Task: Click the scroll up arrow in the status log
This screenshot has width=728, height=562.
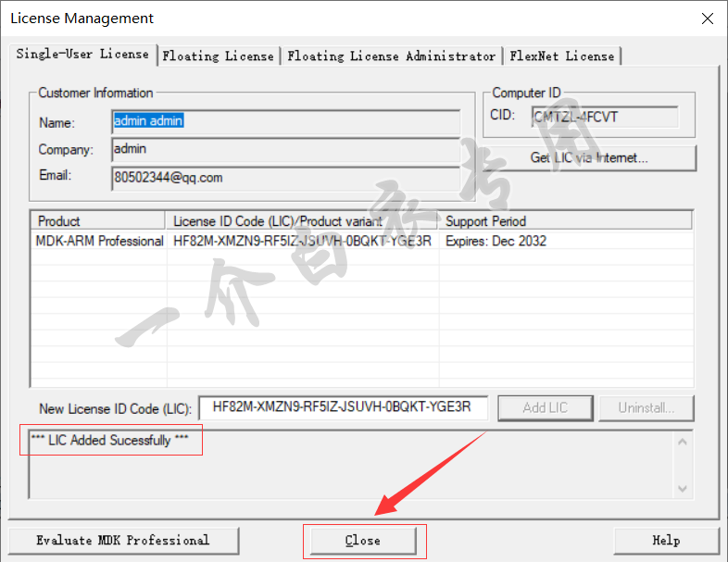Action: 683,442
